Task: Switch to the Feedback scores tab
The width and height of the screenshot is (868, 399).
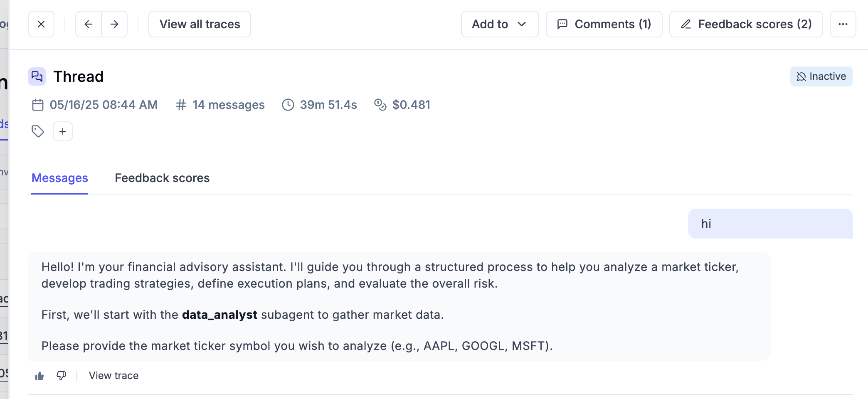Action: (162, 178)
